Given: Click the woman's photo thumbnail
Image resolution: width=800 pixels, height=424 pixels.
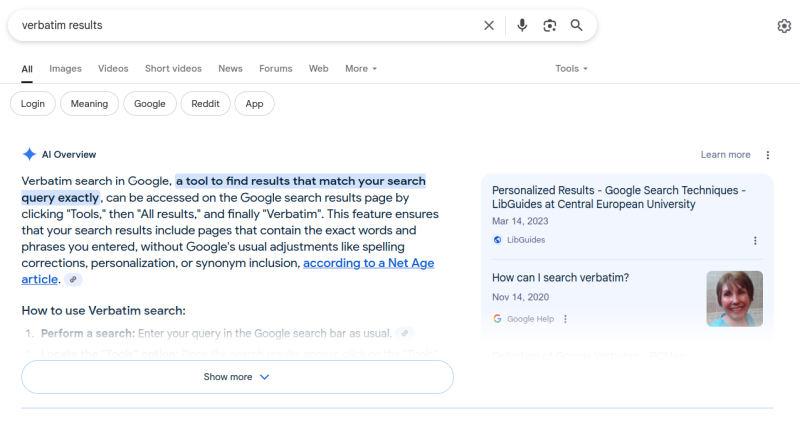Looking at the screenshot, I should [x=735, y=298].
